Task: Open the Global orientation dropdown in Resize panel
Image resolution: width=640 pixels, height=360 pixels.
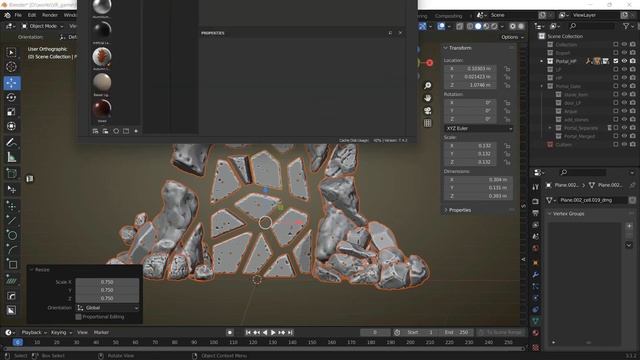Action: coord(107,308)
